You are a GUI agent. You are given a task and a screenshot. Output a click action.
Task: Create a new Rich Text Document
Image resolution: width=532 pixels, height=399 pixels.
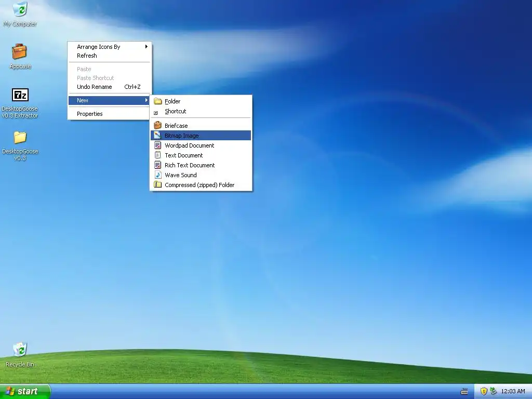(x=201, y=165)
